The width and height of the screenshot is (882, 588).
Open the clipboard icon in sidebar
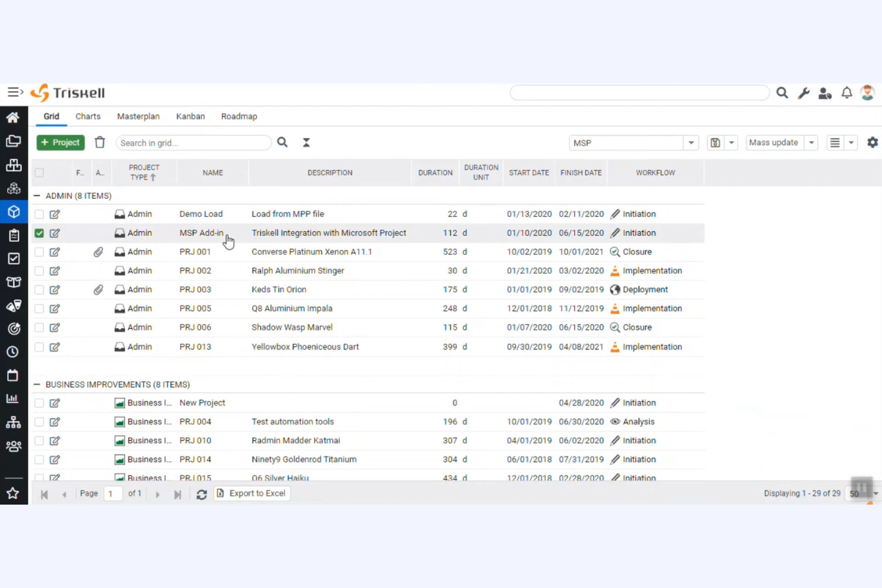13,235
